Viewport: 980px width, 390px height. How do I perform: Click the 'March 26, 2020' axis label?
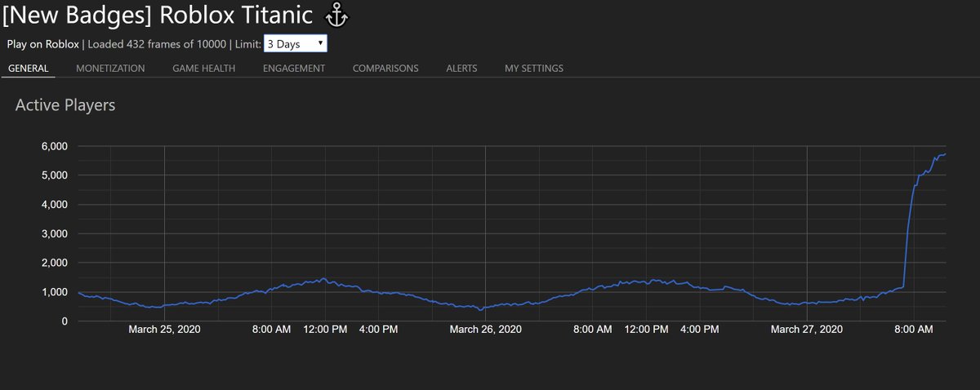click(x=485, y=330)
